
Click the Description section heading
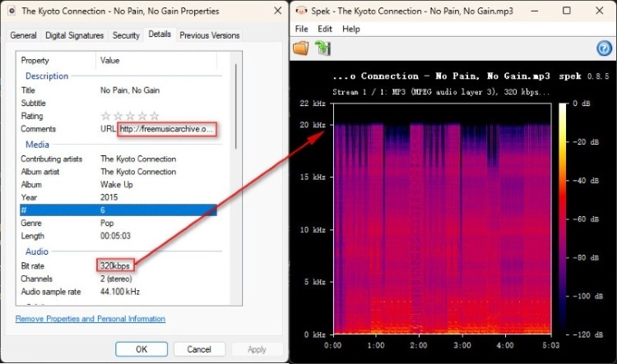47,76
